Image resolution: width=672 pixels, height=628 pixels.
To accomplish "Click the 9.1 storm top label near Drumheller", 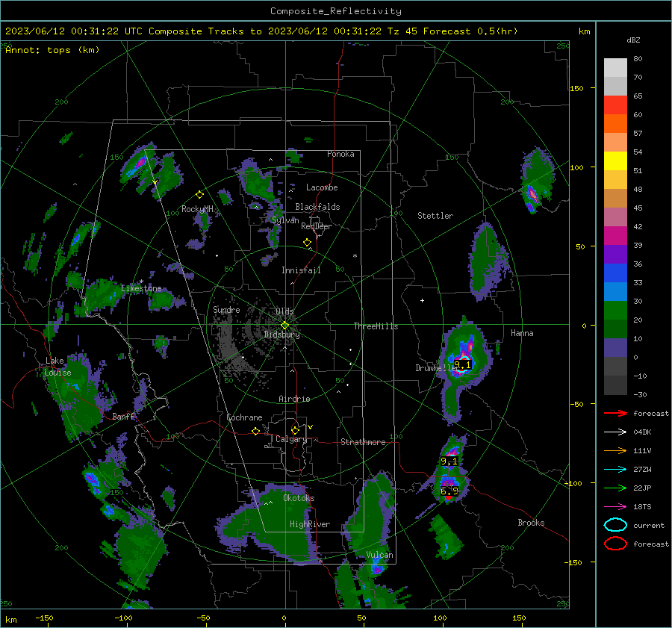I will click(x=462, y=365).
